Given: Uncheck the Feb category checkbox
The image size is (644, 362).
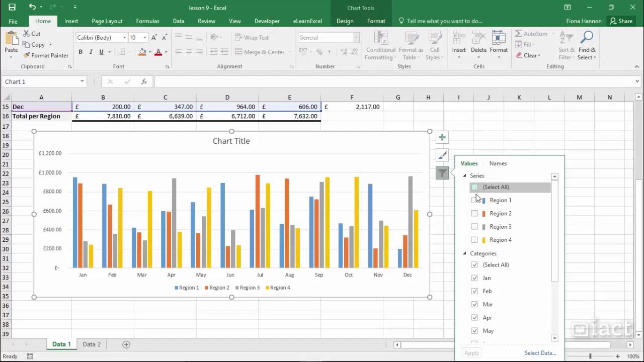Looking at the screenshot, I should [474, 291].
